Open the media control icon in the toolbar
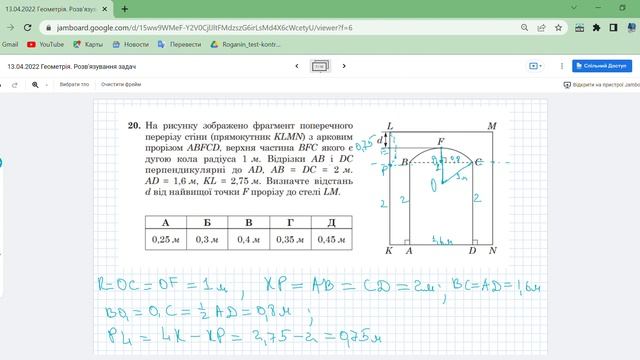 (x=579, y=28)
